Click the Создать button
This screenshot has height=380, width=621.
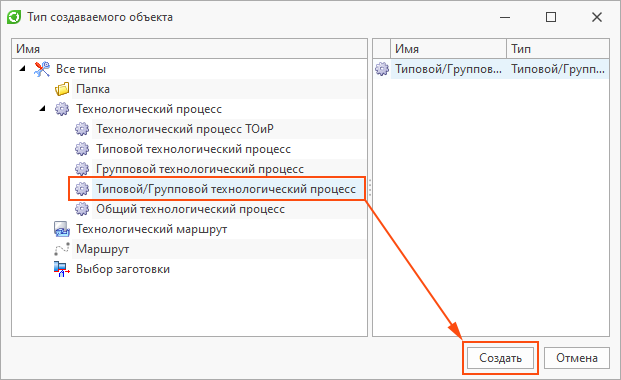pos(500,358)
